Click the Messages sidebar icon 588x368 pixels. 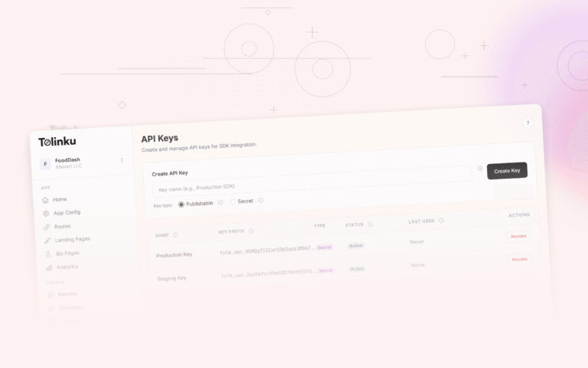point(51,308)
